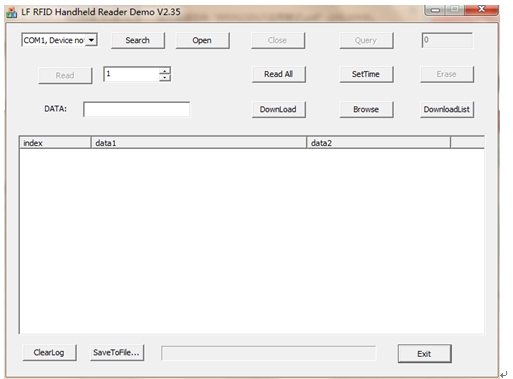Click the DownLoad button
The height and width of the screenshot is (379, 513).
coord(279,109)
